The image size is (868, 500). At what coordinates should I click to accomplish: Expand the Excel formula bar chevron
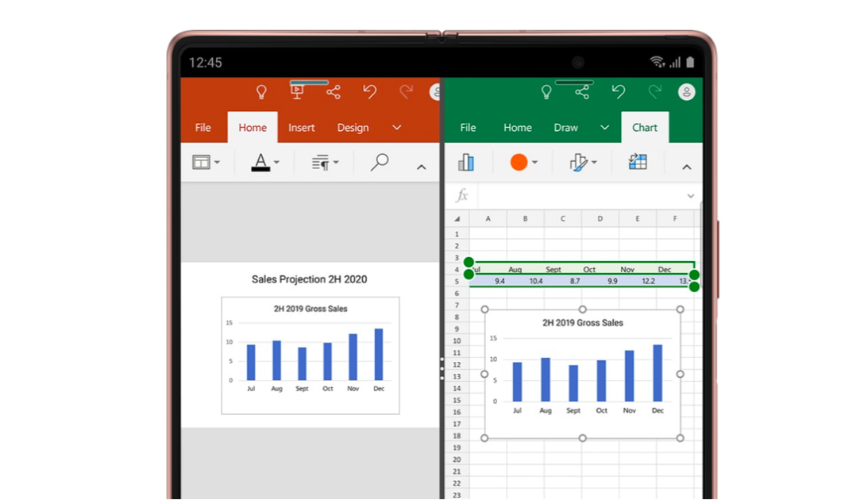690,196
